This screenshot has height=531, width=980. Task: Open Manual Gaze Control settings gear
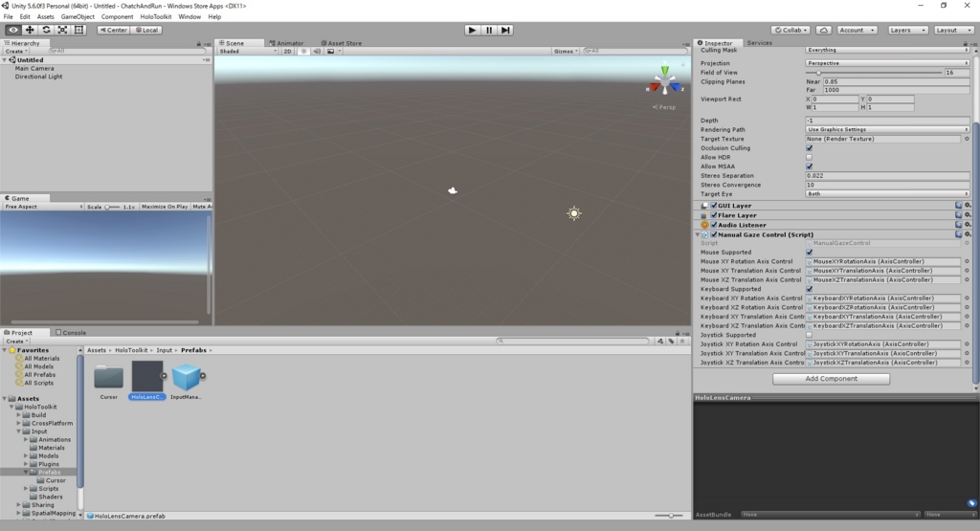967,235
